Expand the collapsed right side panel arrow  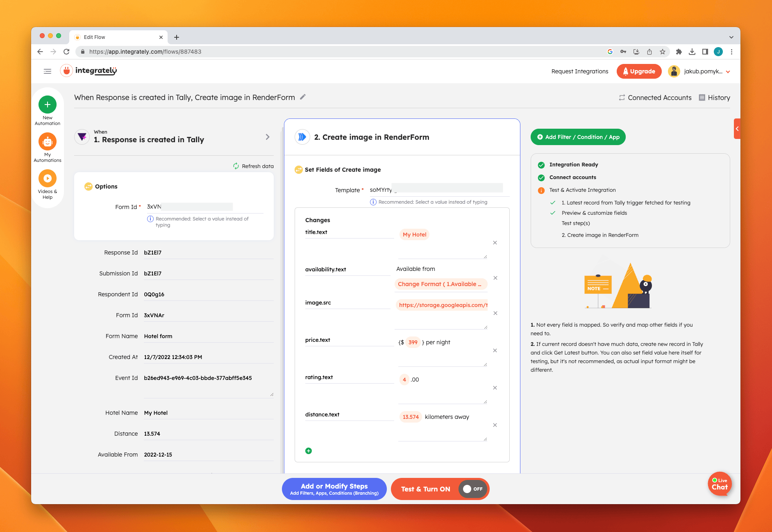737,129
